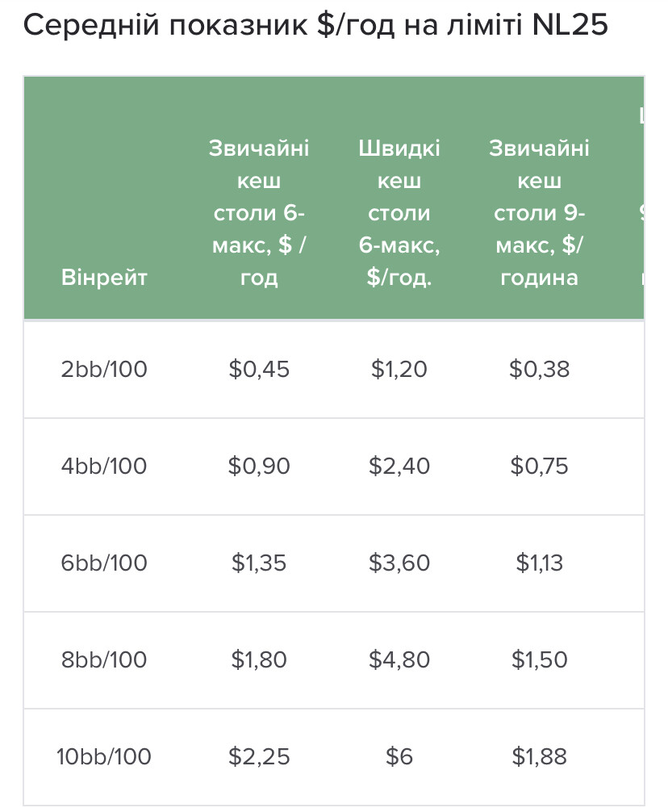The image size is (668, 812).
Task: Click the 10bb/100 row label
Action: point(104,756)
